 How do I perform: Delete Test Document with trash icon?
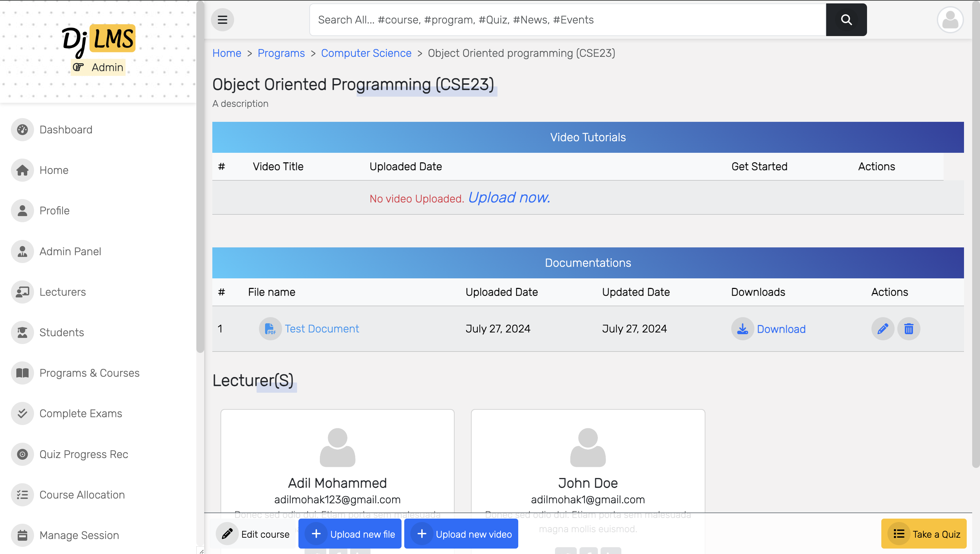point(909,329)
